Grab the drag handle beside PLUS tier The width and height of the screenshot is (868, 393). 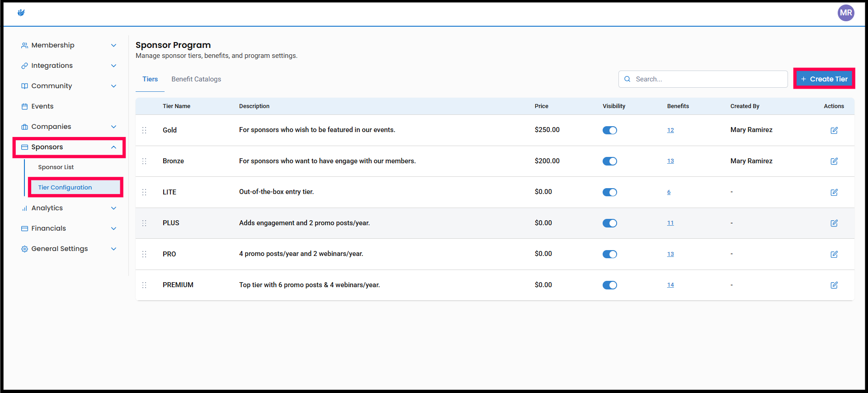coord(144,223)
